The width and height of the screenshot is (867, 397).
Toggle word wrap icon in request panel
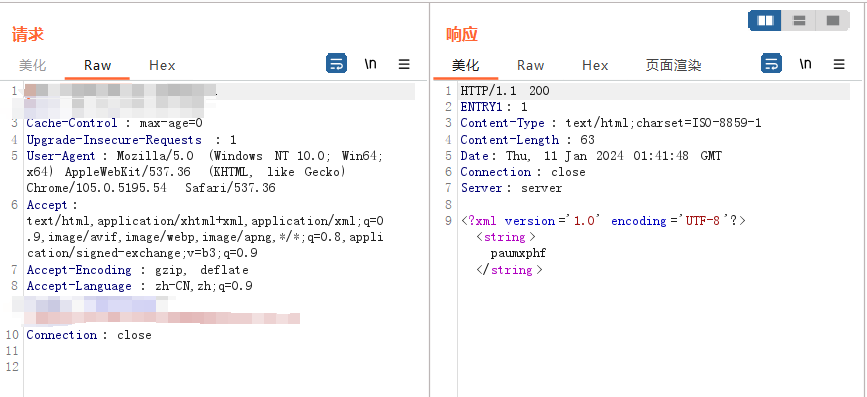336,64
